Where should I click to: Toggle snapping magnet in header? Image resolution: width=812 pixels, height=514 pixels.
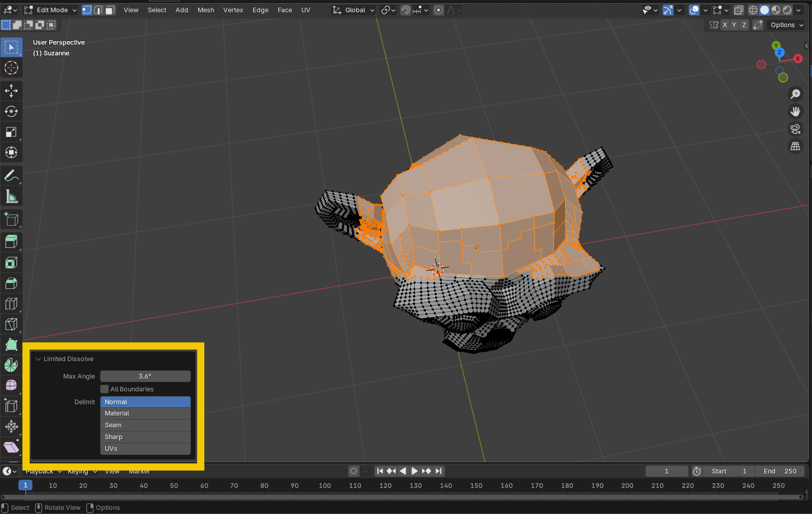pyautogui.click(x=405, y=10)
